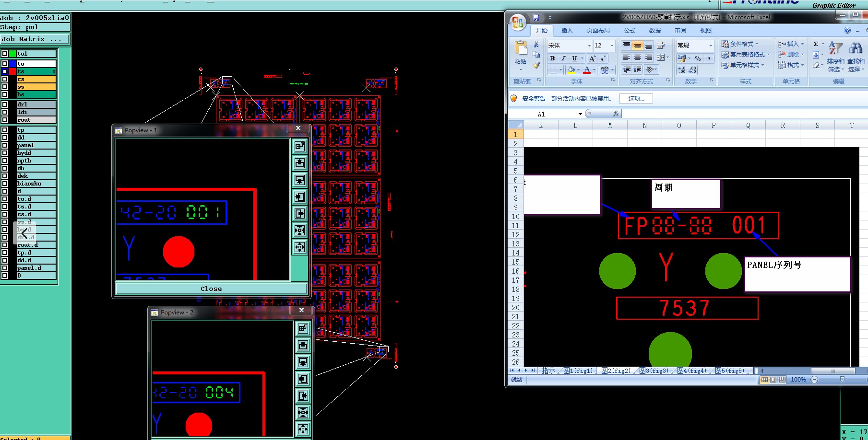The height and width of the screenshot is (440, 868).
Task: Open the Sort and Filter tool
Action: tap(835, 57)
